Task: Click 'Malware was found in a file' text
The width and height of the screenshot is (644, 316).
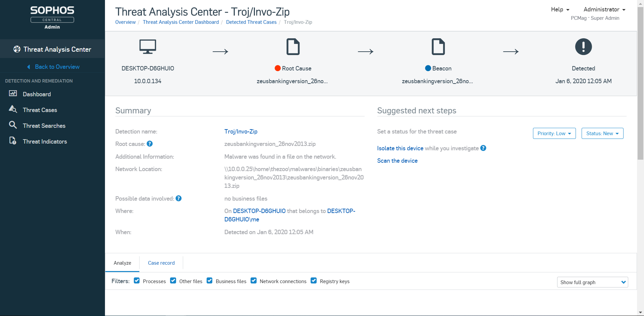Action: 280,157
